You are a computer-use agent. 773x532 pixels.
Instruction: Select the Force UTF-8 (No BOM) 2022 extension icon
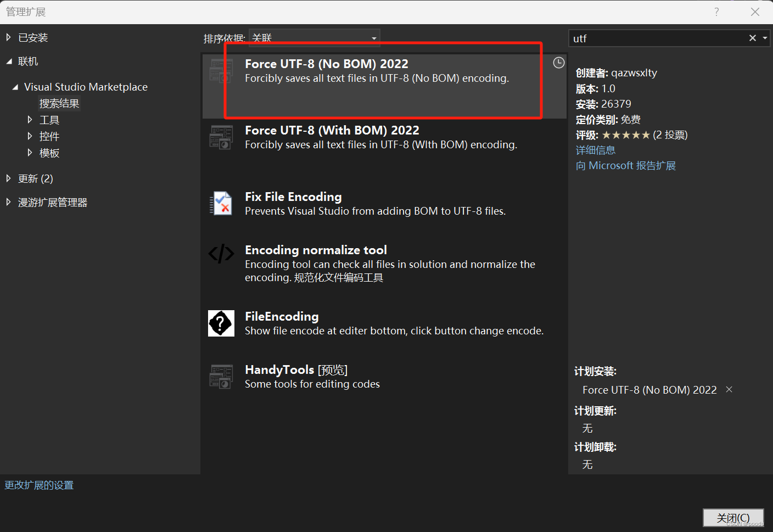coord(221,70)
